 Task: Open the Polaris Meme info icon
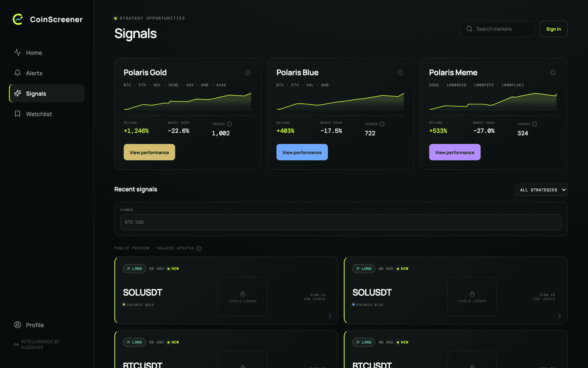(553, 72)
